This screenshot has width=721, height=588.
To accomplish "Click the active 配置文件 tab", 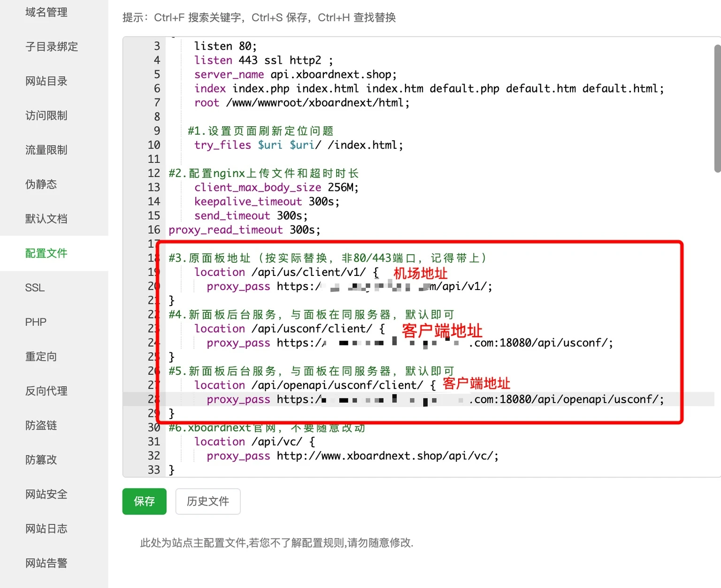I will (46, 253).
